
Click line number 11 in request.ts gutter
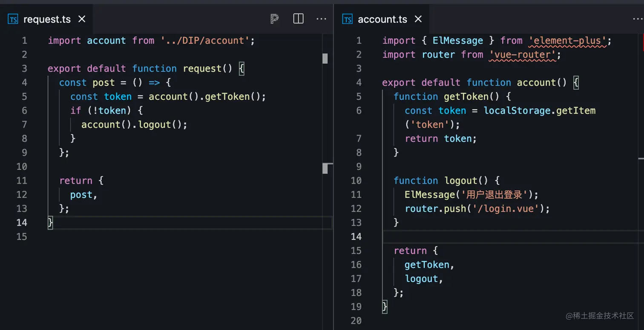click(x=22, y=181)
